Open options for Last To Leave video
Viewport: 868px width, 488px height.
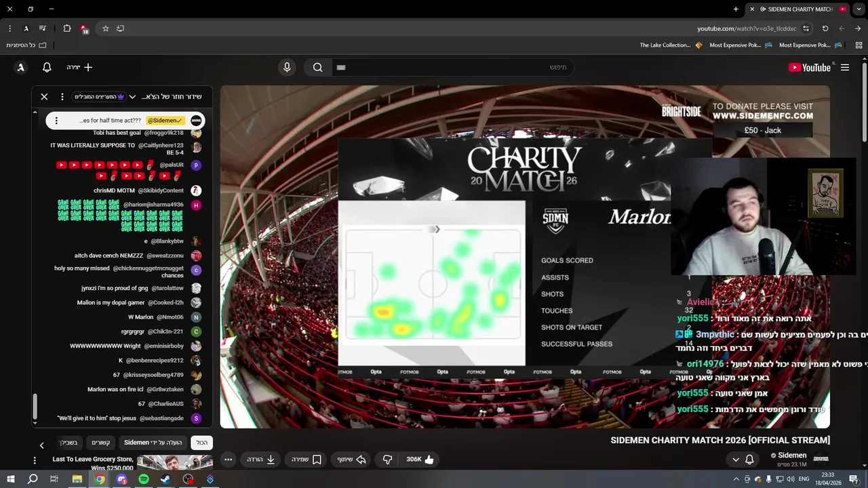[35, 461]
